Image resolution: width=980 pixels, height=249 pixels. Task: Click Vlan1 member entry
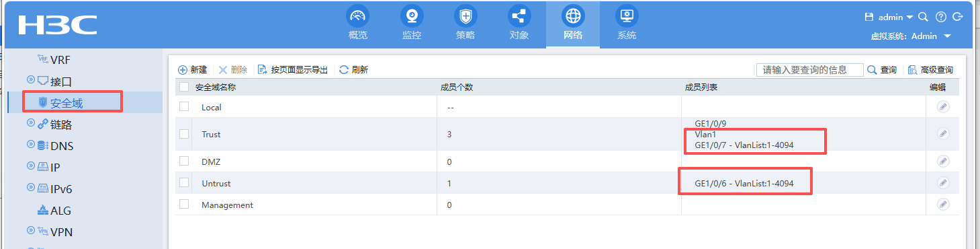tap(705, 135)
